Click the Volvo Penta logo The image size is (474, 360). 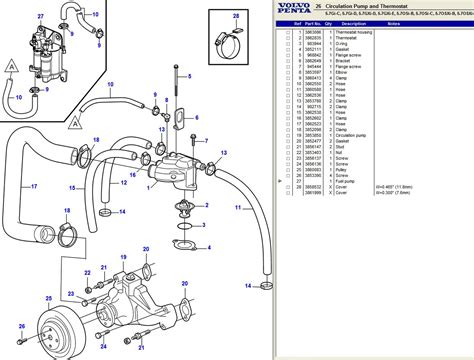(294, 8)
